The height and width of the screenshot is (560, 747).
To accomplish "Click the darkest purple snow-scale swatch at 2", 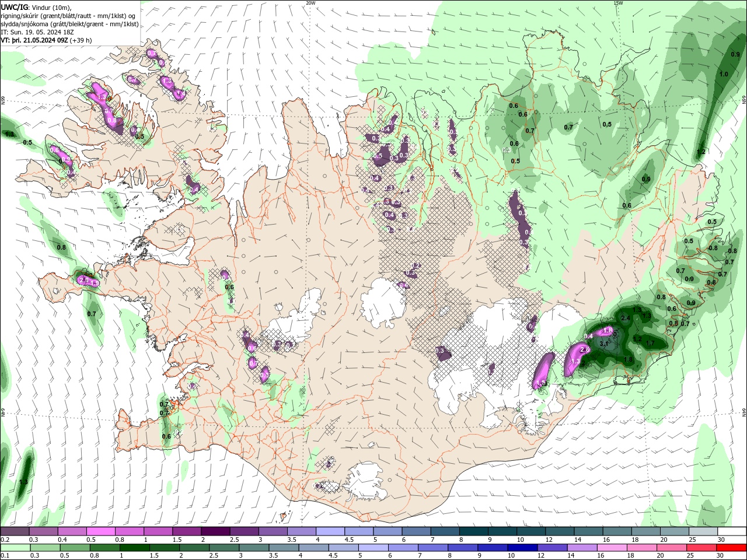I will (215, 531).
